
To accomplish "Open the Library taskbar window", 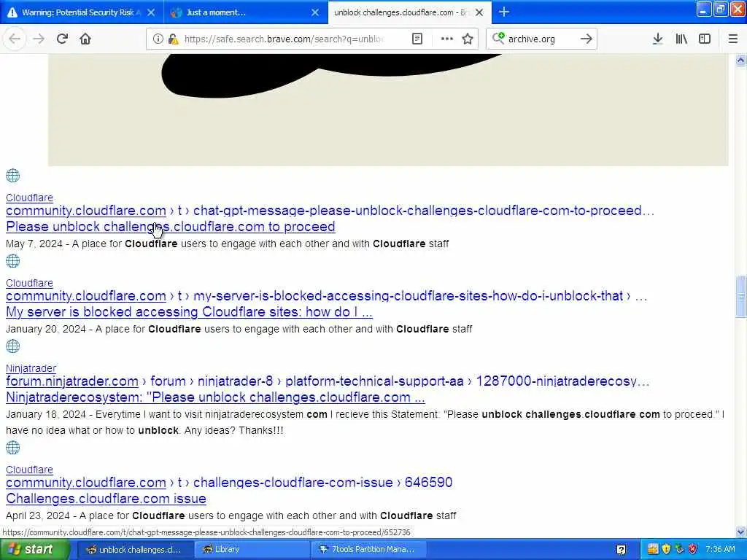I will pos(252,550).
